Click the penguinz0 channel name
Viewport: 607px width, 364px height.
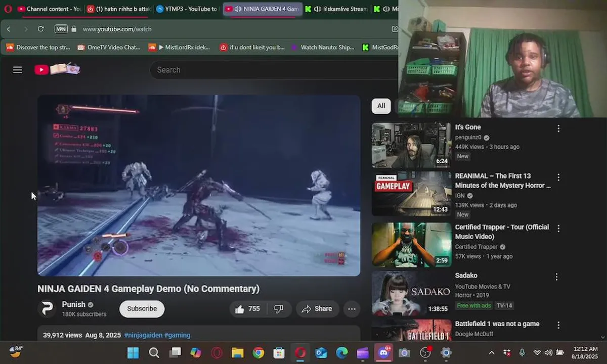coord(469,138)
